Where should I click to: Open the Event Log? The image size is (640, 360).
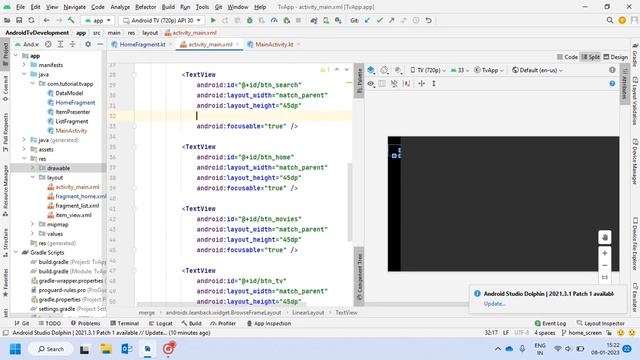coord(550,323)
